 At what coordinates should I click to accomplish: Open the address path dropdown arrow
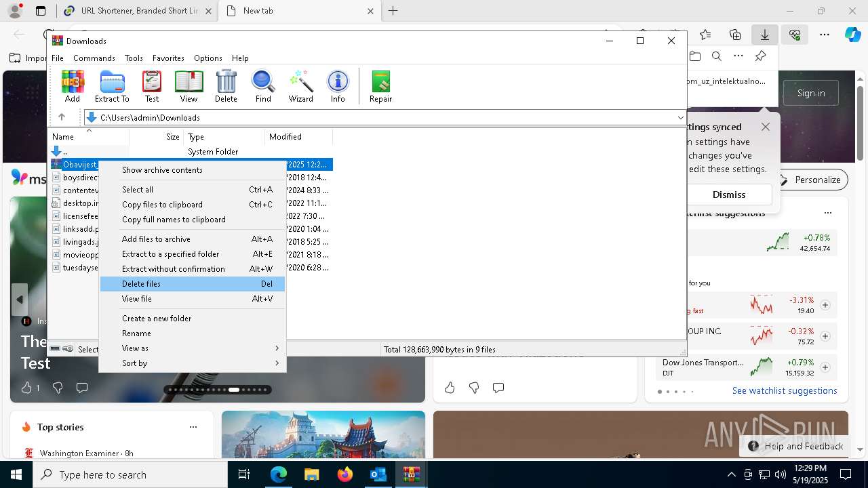tap(680, 118)
